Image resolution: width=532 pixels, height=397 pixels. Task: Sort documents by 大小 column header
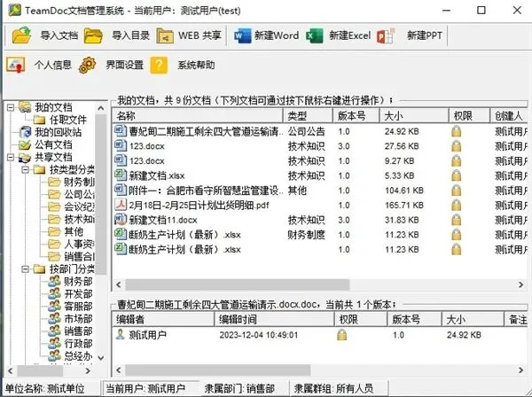pyautogui.click(x=414, y=116)
